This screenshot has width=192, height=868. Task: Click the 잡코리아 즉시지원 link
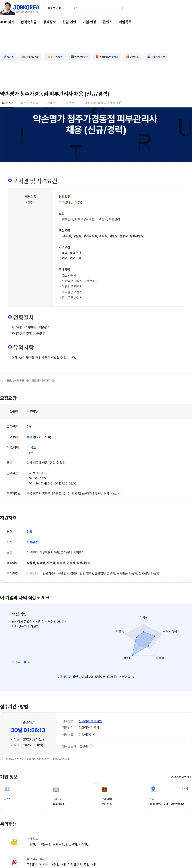click(90, 721)
